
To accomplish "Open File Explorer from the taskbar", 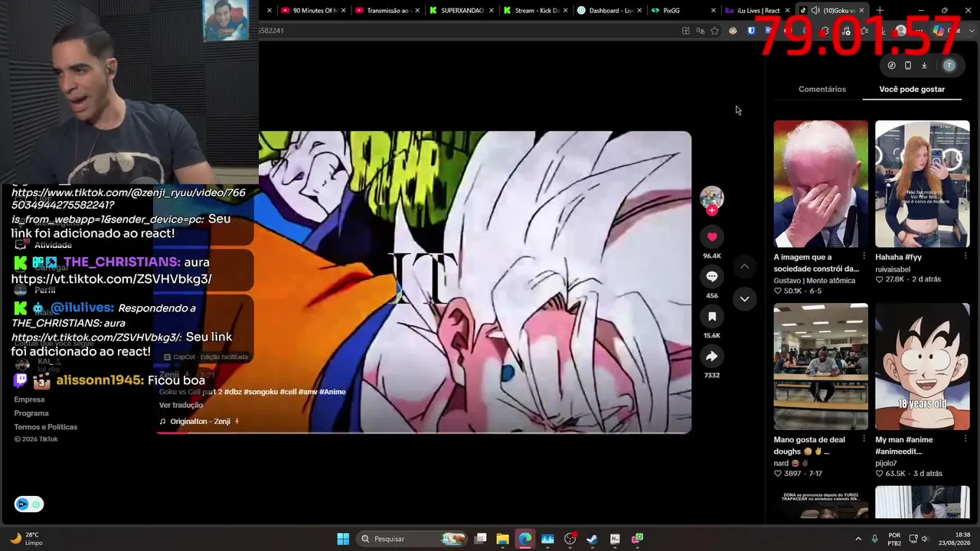I will 502,539.
